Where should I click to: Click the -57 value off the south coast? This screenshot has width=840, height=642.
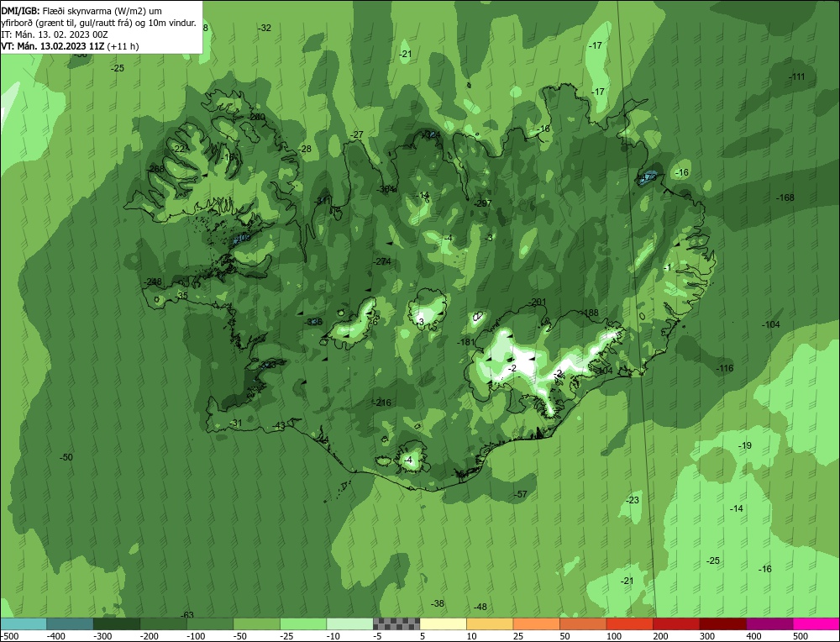coord(520,494)
